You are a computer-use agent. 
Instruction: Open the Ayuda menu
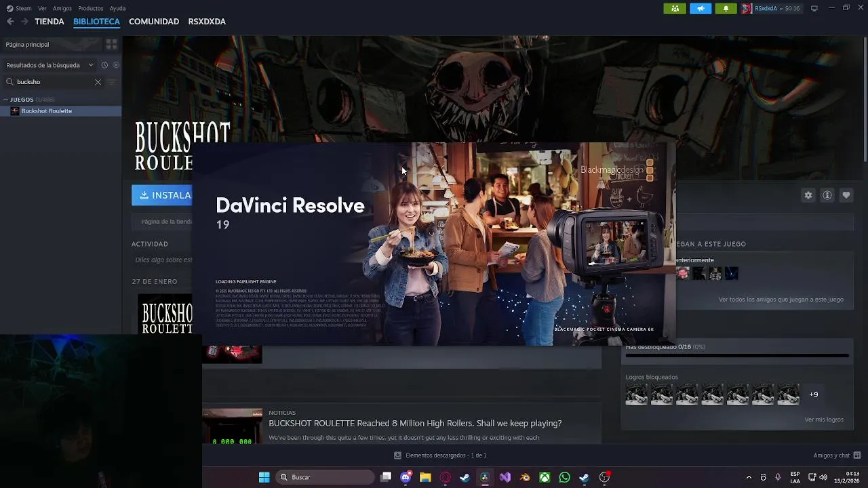tap(117, 8)
